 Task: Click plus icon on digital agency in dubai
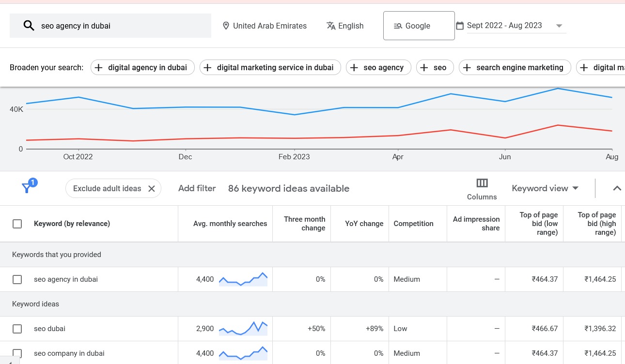click(x=98, y=68)
